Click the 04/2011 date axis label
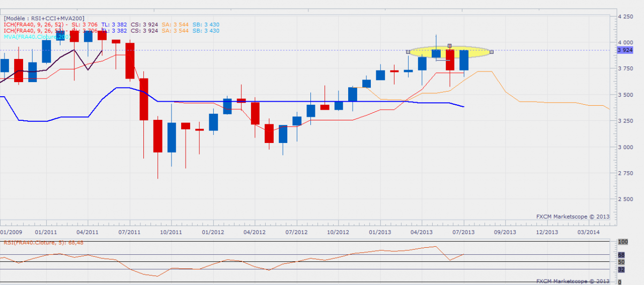 (88, 232)
